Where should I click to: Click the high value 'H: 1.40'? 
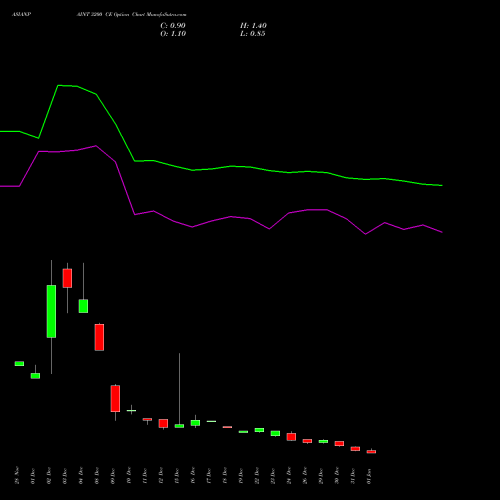tap(253, 26)
